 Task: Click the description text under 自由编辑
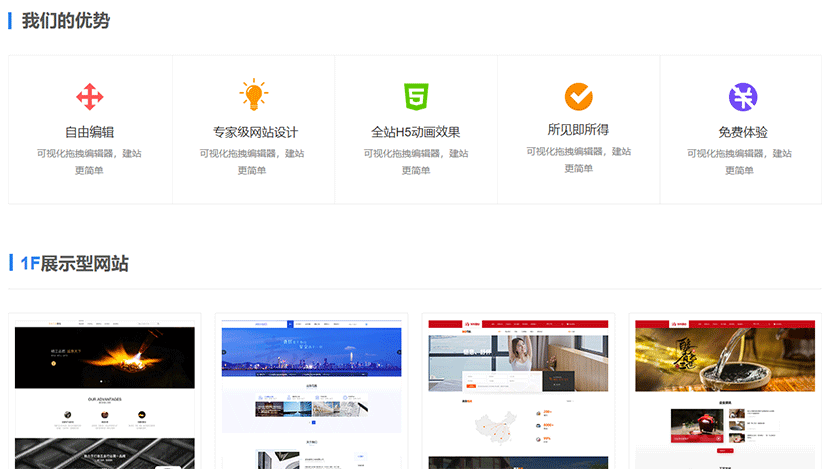90,161
